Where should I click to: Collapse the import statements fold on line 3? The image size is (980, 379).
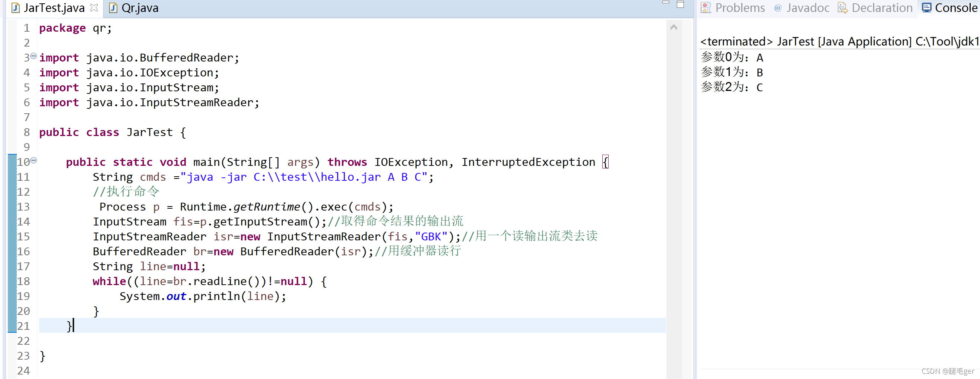(34, 56)
